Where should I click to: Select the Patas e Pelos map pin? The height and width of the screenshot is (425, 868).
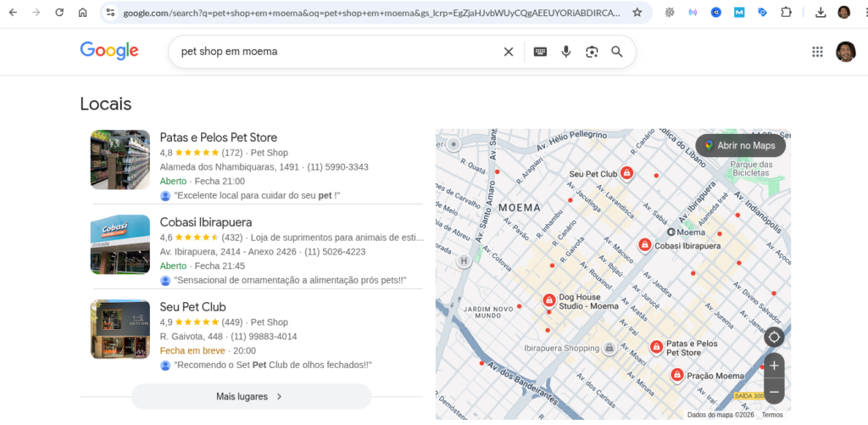pos(656,348)
